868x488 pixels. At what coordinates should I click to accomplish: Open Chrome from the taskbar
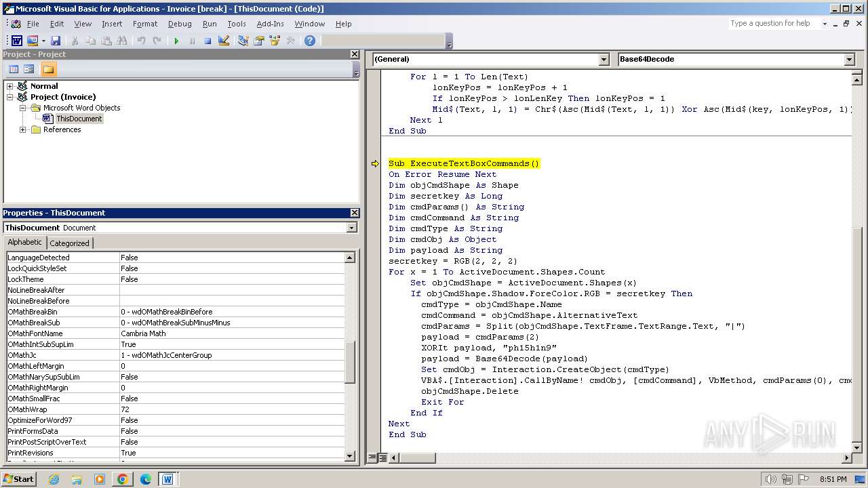(x=122, y=479)
